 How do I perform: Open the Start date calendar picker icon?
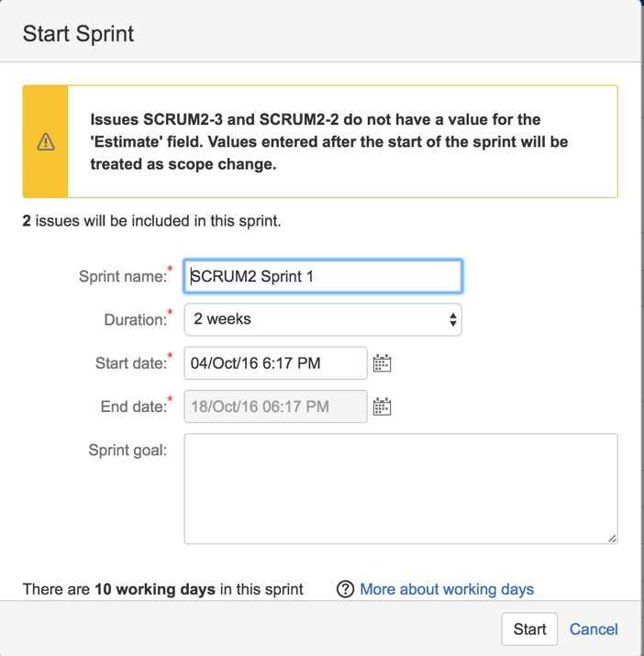coord(382,363)
